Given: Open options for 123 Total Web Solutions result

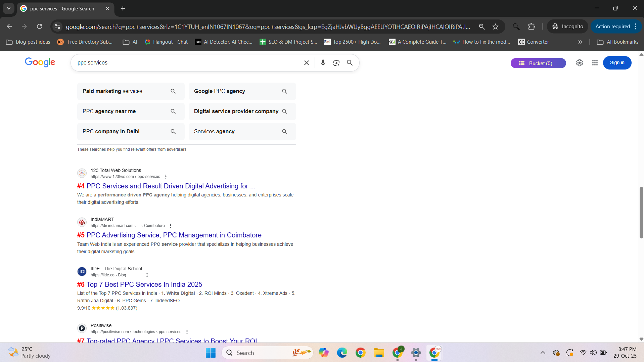Looking at the screenshot, I should [x=166, y=177].
